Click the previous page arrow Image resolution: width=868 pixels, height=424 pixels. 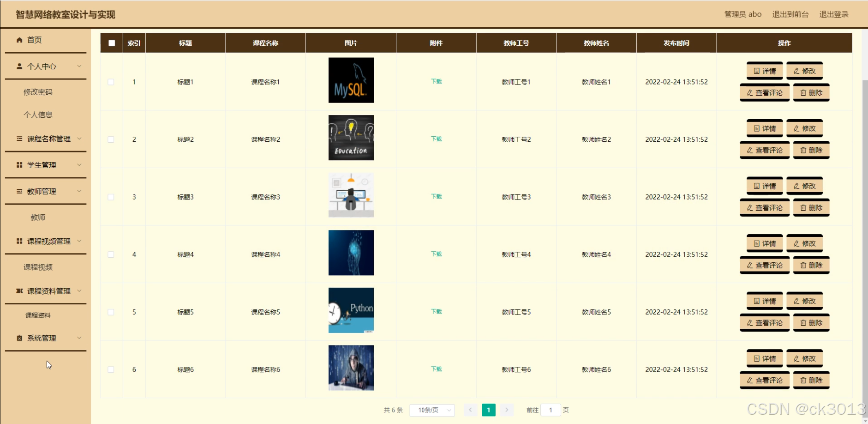[470, 410]
